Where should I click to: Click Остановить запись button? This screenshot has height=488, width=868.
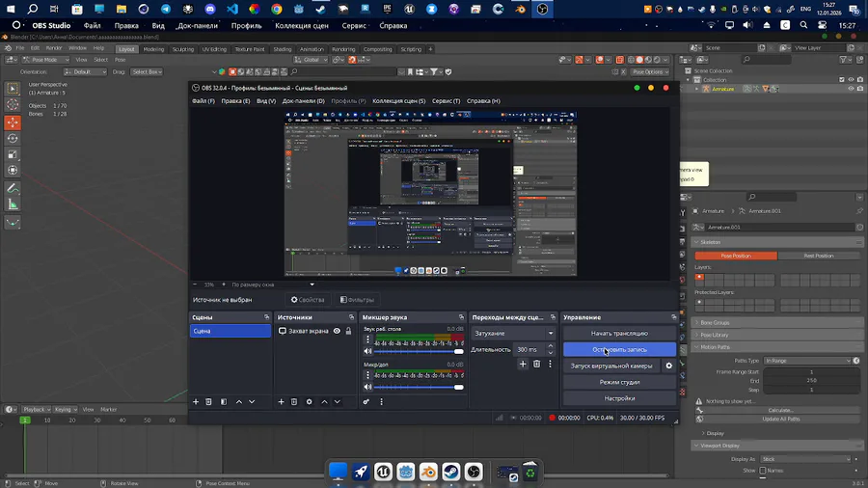point(619,350)
